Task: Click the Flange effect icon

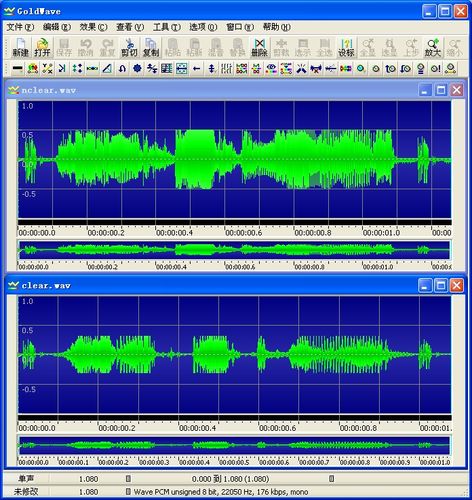Action: pyautogui.click(x=92, y=69)
